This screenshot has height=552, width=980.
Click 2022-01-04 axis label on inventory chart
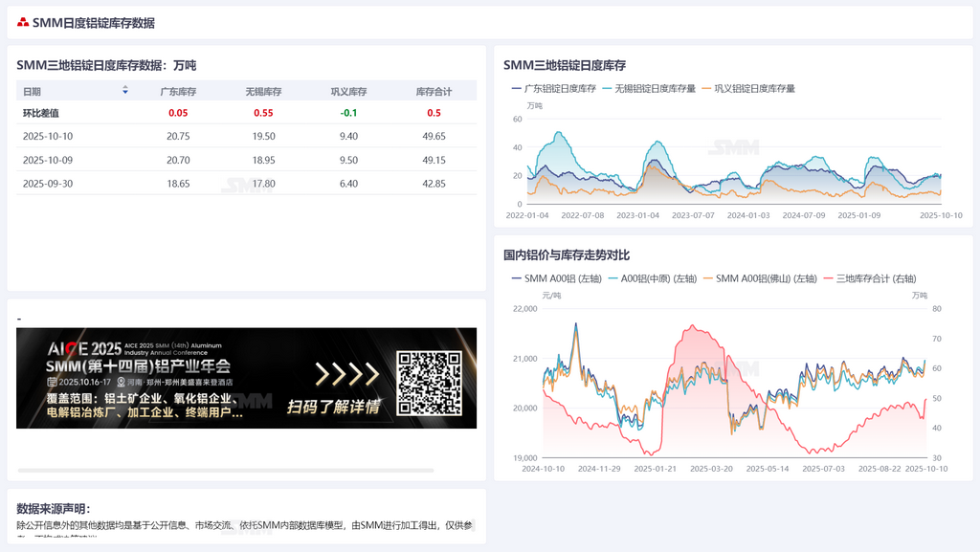[x=527, y=215]
